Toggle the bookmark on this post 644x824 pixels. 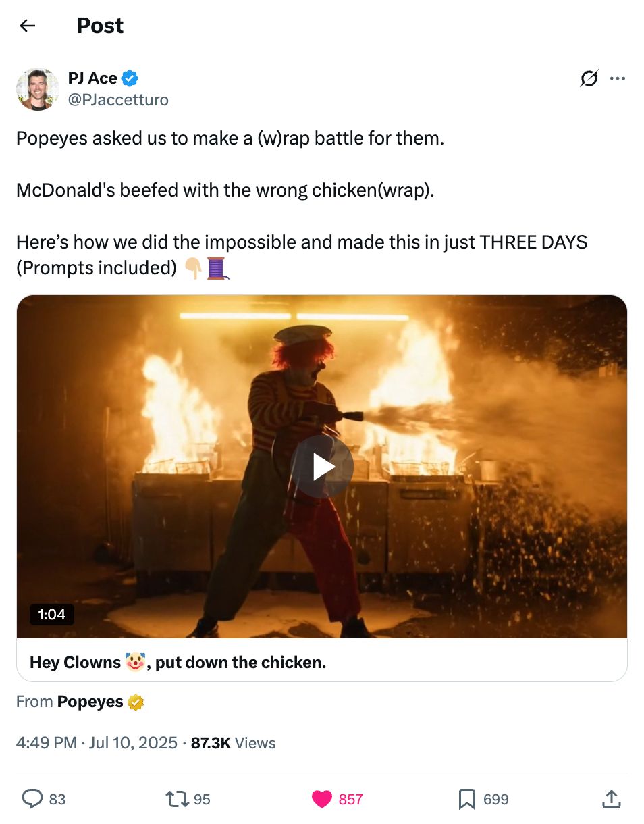(466, 799)
